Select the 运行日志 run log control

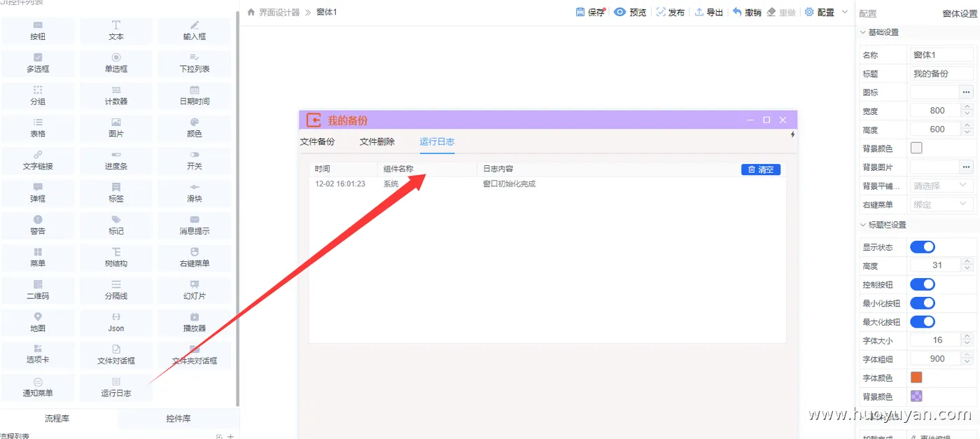116,387
